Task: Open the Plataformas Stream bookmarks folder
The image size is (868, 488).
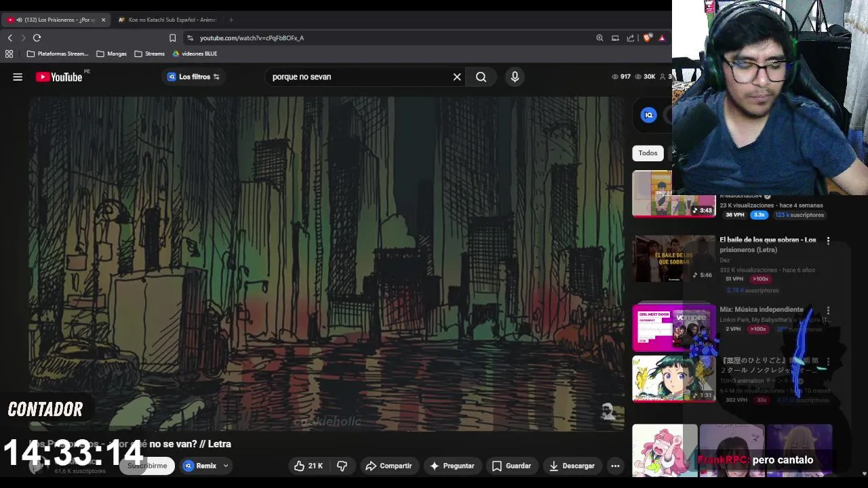Action: pos(58,54)
